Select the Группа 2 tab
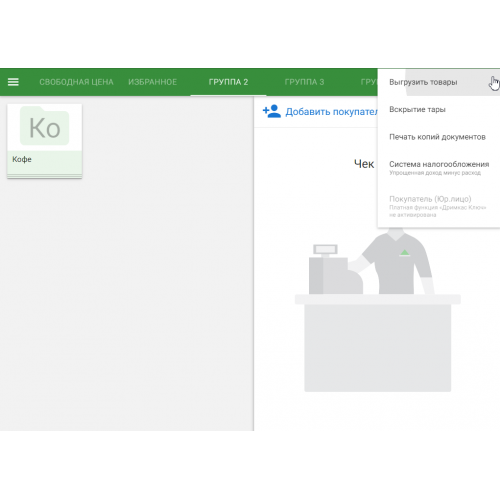 pyautogui.click(x=228, y=82)
